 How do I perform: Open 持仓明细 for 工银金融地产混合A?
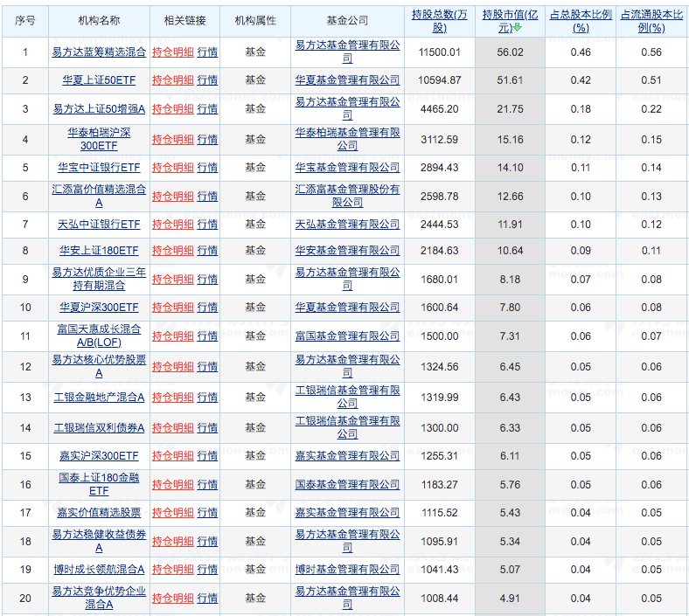tap(173, 398)
